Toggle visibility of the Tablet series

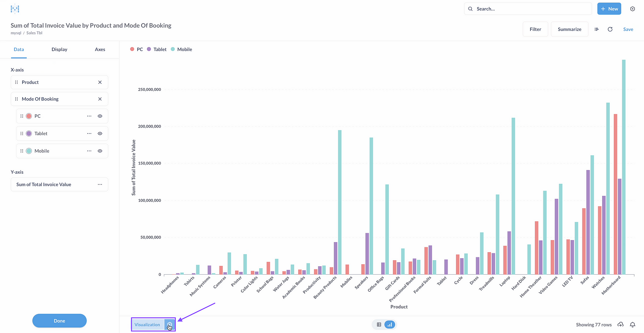coord(100,134)
